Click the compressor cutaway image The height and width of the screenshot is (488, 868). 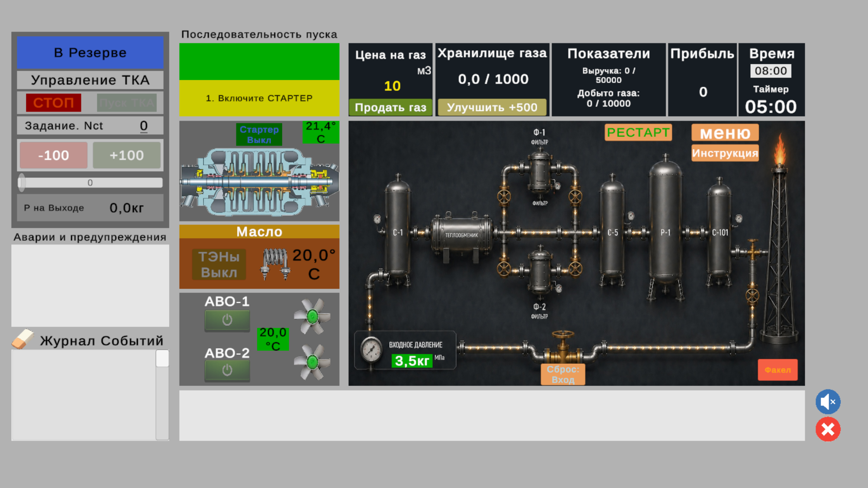click(259, 182)
